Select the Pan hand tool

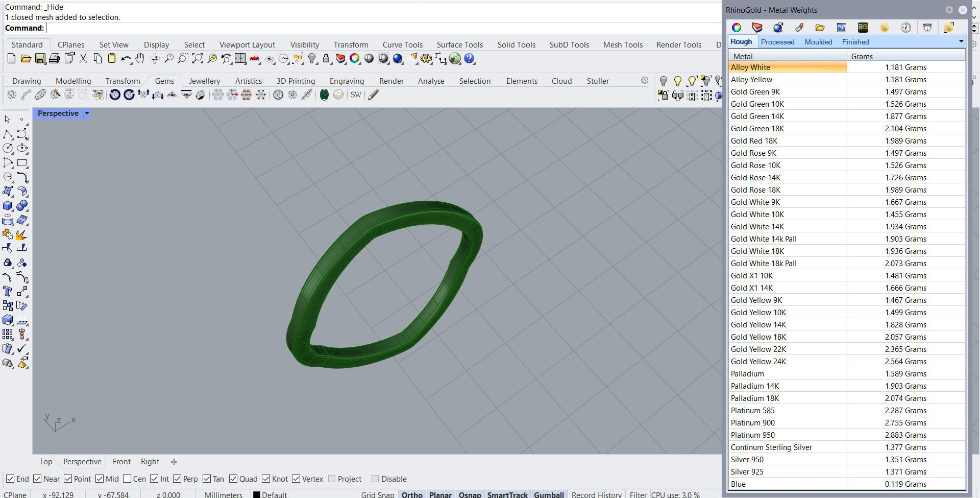point(140,59)
